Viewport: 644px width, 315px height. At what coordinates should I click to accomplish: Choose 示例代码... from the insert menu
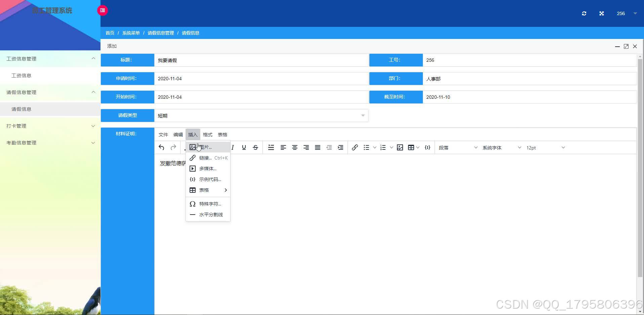point(208,179)
